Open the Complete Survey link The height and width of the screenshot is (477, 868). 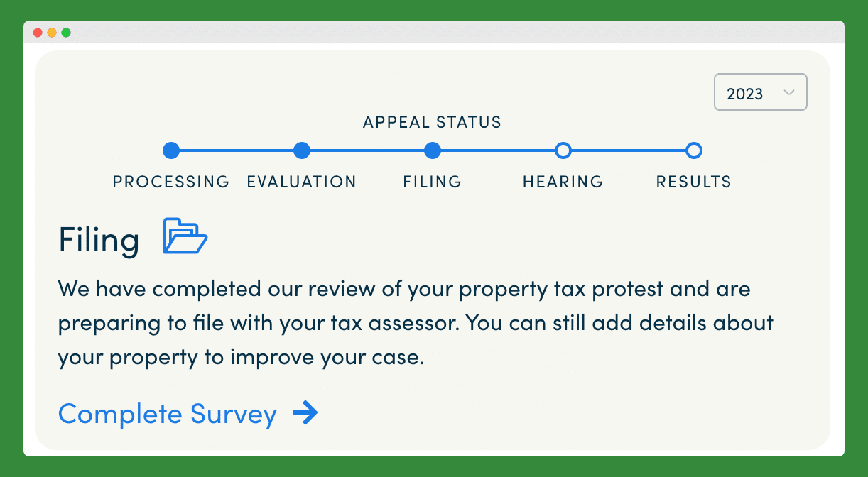pos(168,413)
